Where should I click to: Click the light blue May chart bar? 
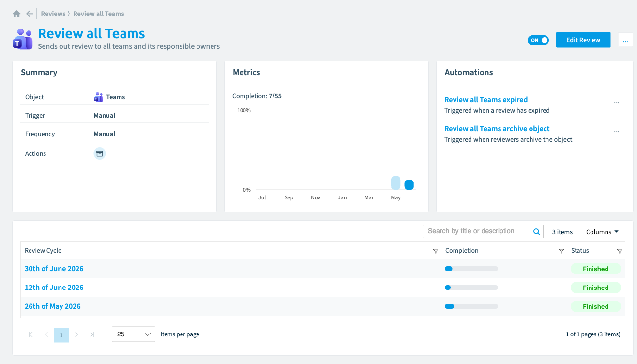coord(395,183)
